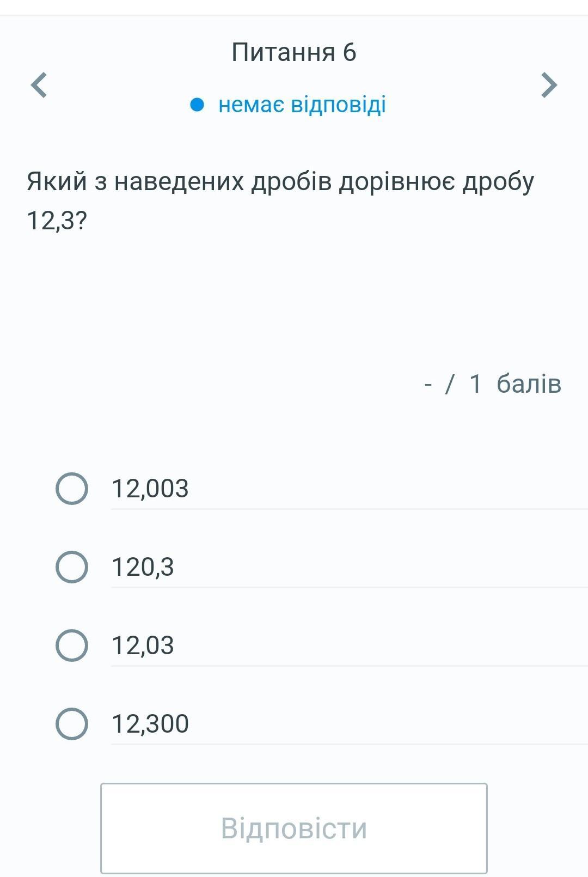Mark the 12,300 radio button
The height and width of the screenshot is (877, 588).
[72, 724]
